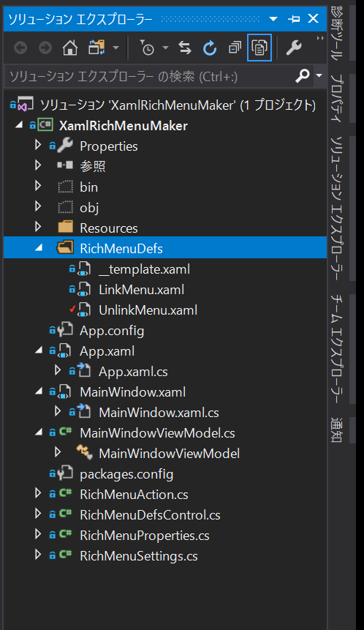Click the magnifier search icon
The width and height of the screenshot is (364, 630).
coord(302,75)
